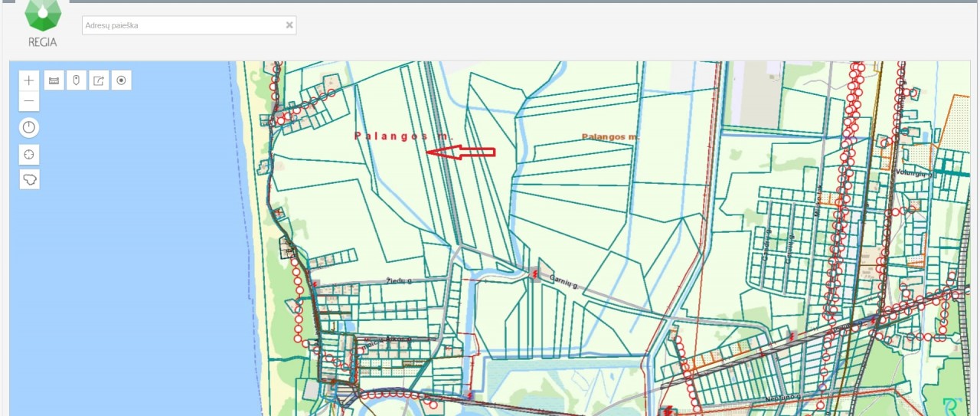Select the location pin marker tool

pos(76,80)
